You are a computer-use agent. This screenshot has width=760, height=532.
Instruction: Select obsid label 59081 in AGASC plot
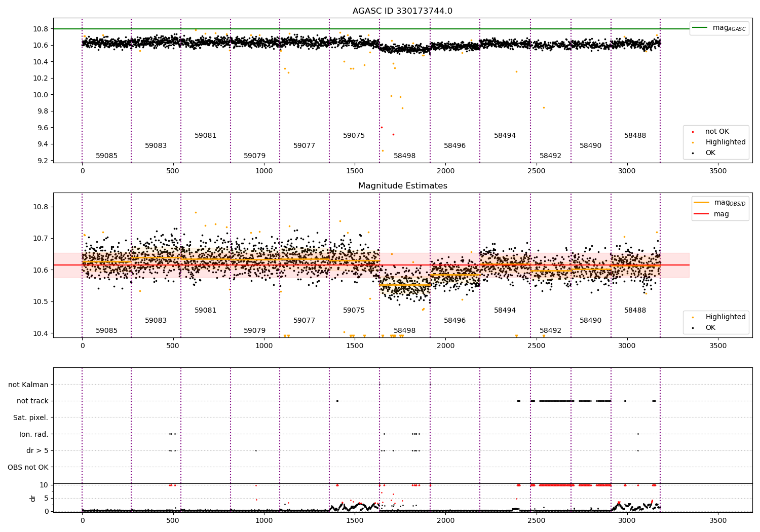205,136
